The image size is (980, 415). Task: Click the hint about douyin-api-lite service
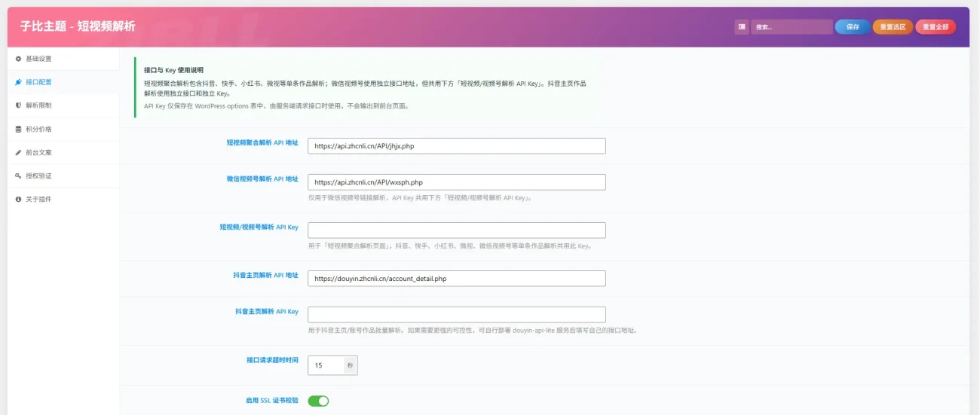pyautogui.click(x=472, y=330)
